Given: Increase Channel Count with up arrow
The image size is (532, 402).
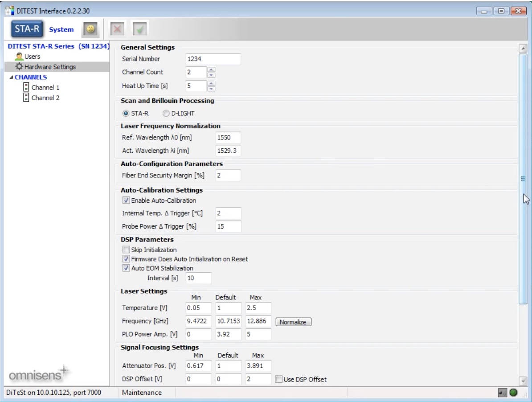Looking at the screenshot, I should tap(211, 69).
